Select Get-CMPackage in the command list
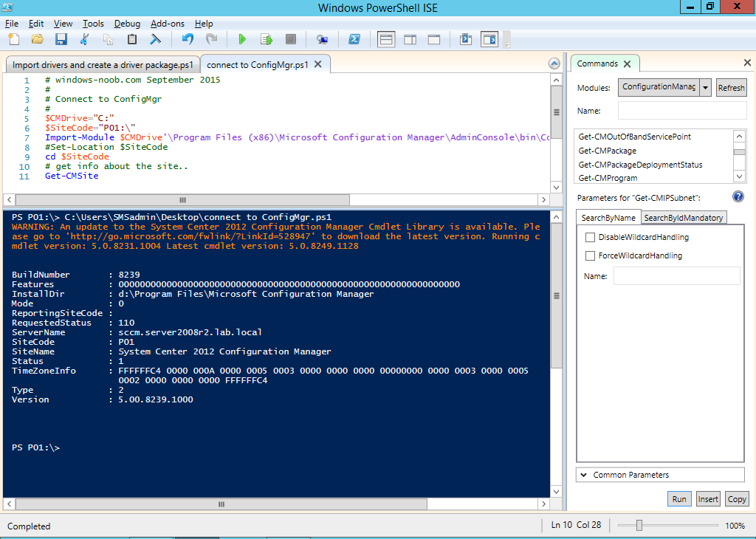Screen dimensions: 756x539 (x=607, y=151)
